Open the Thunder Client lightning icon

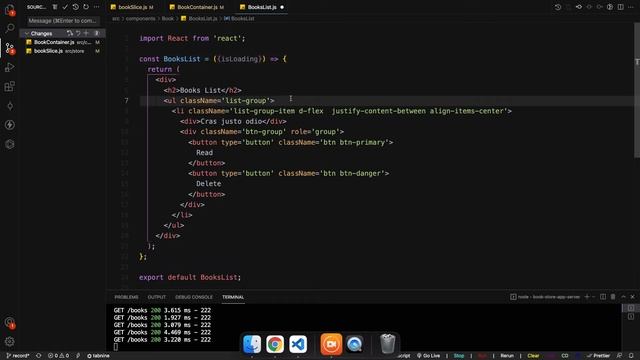click(9, 125)
